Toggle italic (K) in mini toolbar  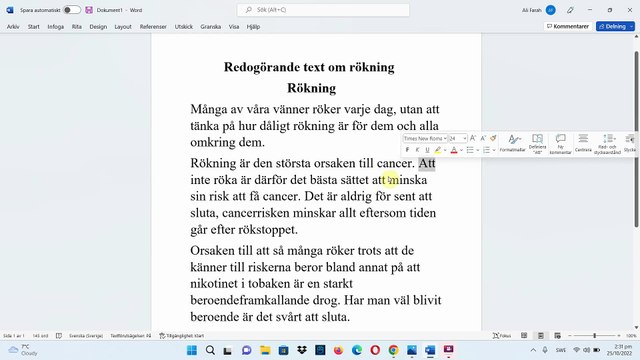tap(417, 150)
